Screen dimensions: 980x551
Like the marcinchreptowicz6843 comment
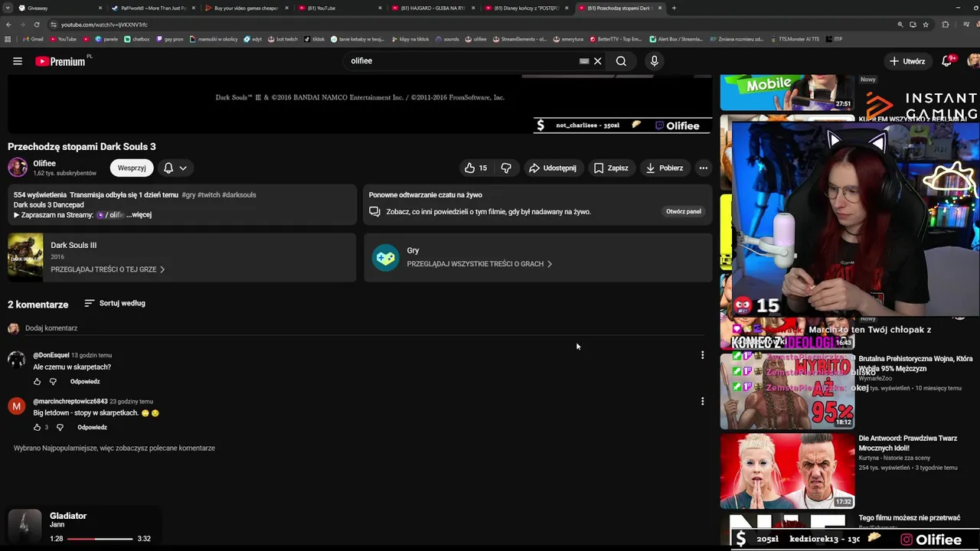pos(37,427)
